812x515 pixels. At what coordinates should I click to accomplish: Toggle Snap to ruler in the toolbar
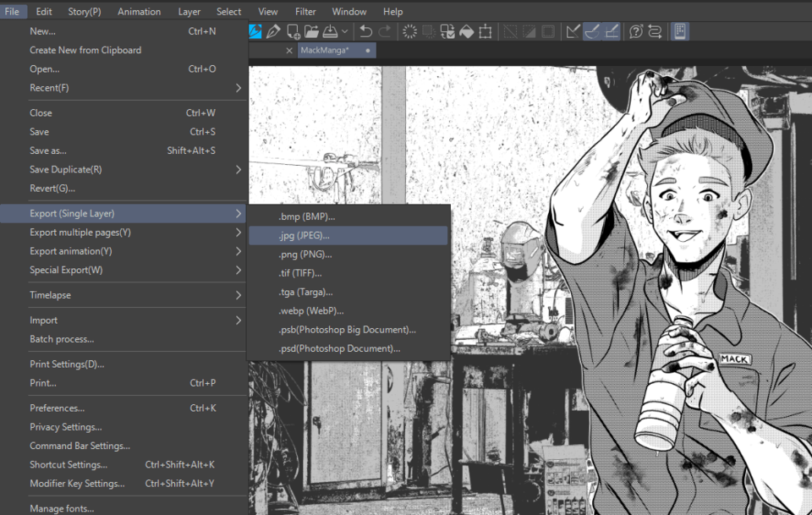click(x=573, y=31)
